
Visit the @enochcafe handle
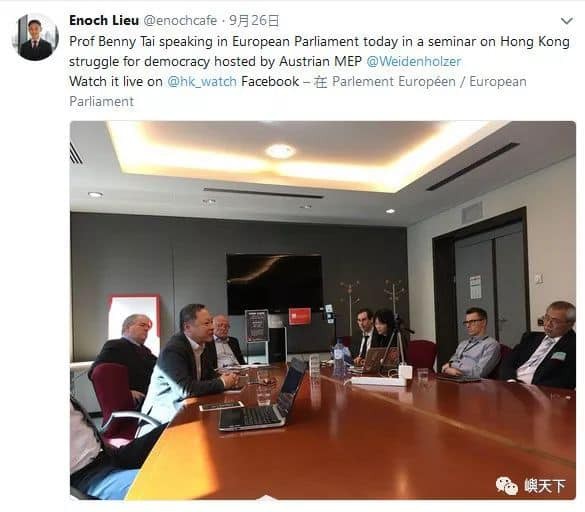180,21
